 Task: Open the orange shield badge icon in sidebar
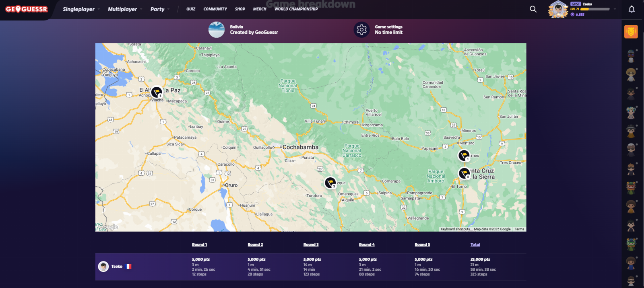click(x=631, y=32)
